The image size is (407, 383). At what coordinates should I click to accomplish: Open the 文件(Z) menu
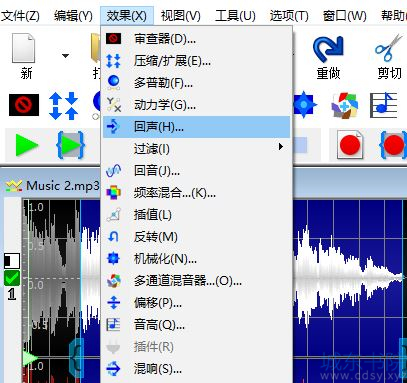tap(20, 16)
